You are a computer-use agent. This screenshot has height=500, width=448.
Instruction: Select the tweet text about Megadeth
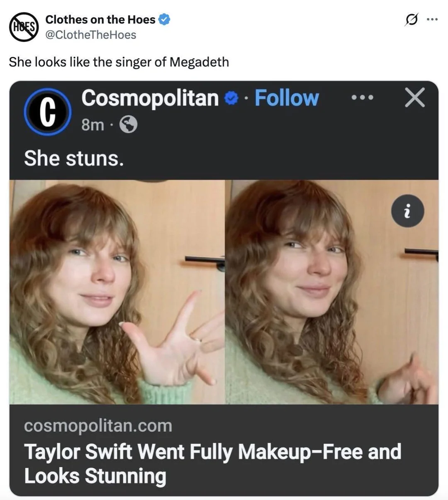[x=119, y=62]
